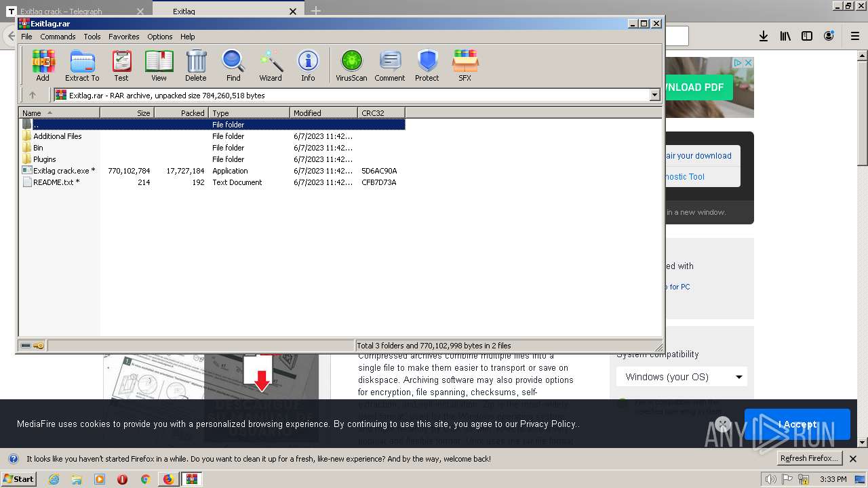This screenshot has height=488, width=868.
Task: Open the File menu
Action: coord(26,37)
